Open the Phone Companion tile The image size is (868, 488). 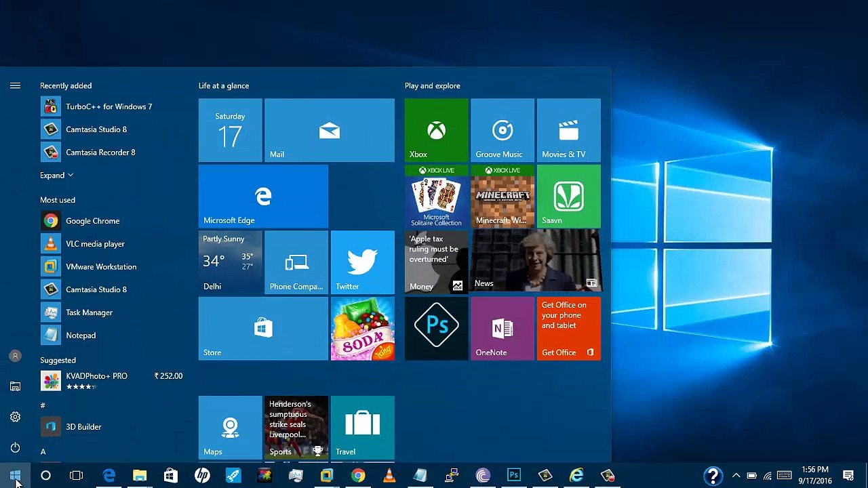(296, 262)
